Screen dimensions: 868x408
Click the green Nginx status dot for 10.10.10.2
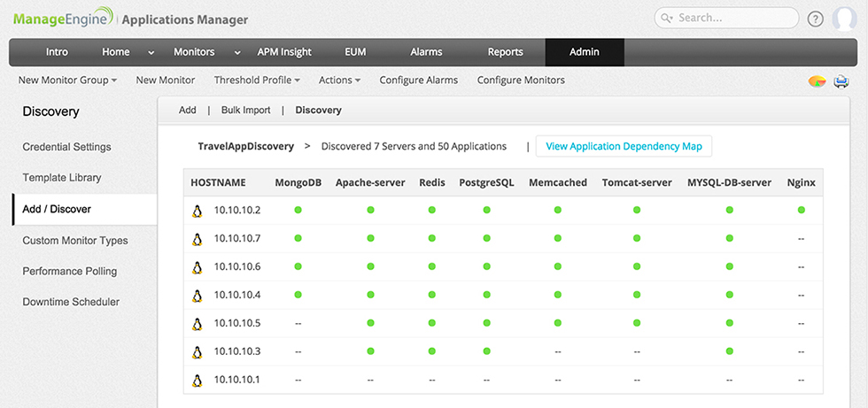(801, 210)
